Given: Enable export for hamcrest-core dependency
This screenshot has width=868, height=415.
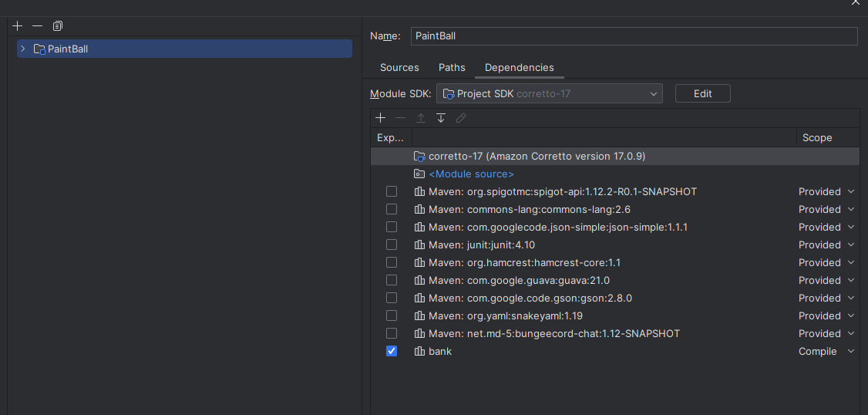Looking at the screenshot, I should point(392,262).
